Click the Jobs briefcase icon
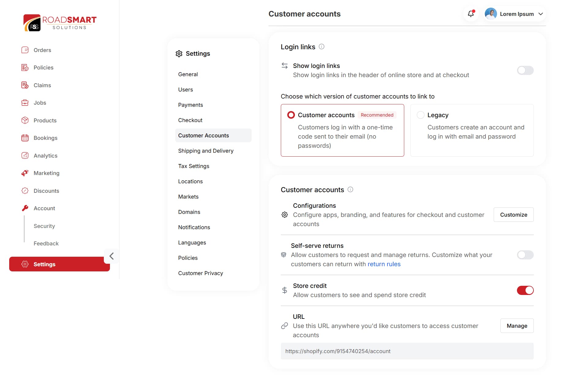 [x=25, y=103]
